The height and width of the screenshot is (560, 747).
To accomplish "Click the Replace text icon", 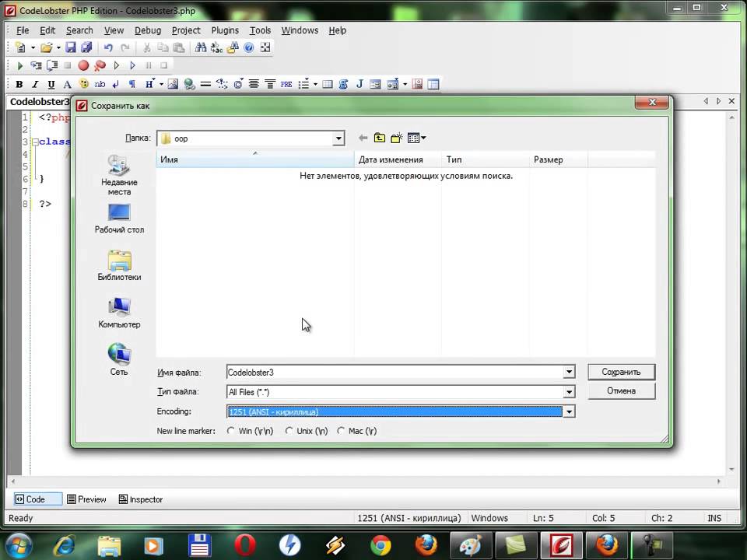I will tap(217, 47).
